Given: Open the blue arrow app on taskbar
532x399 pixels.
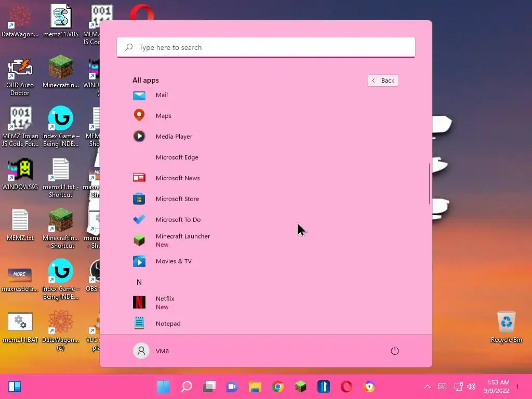Looking at the screenshot, I should coord(324,387).
